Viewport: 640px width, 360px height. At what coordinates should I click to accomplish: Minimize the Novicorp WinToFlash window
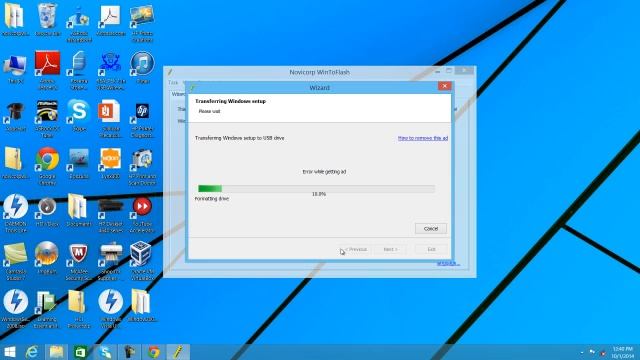point(438,71)
